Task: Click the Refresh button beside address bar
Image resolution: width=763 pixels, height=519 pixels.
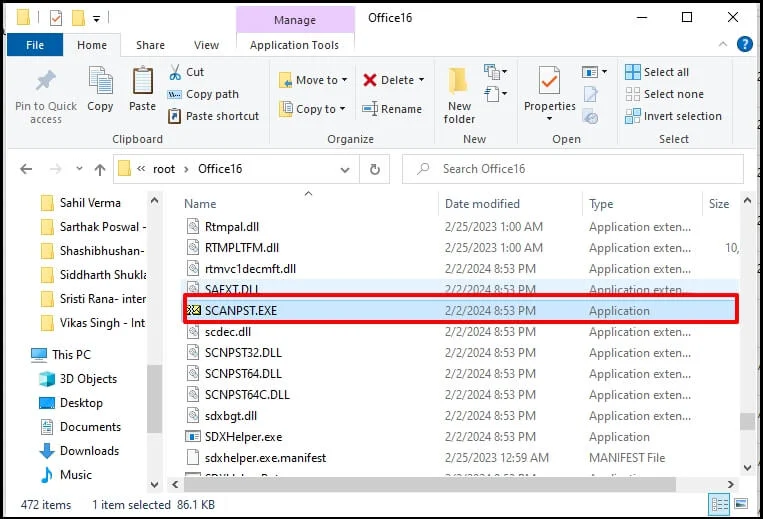Action: point(375,169)
